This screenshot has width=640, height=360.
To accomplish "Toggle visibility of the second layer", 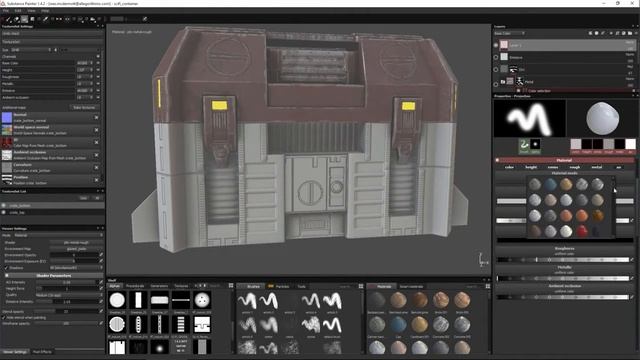I will 496,57.
